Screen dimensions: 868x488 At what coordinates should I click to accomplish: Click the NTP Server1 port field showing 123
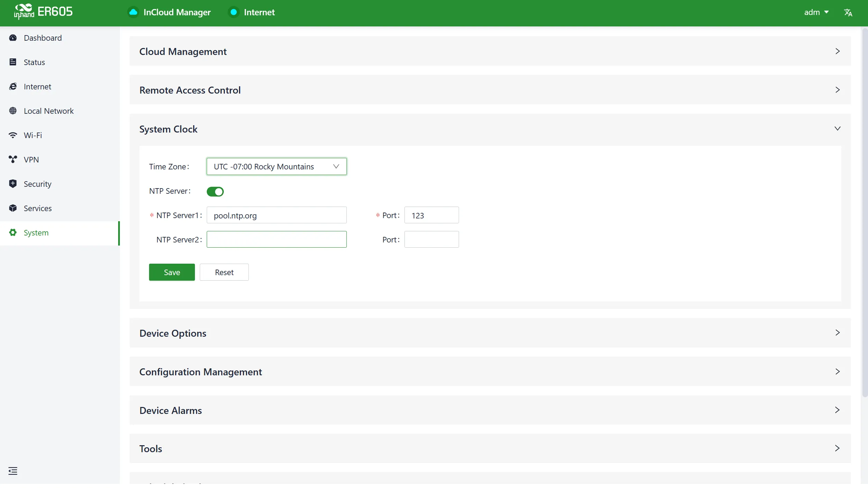432,215
